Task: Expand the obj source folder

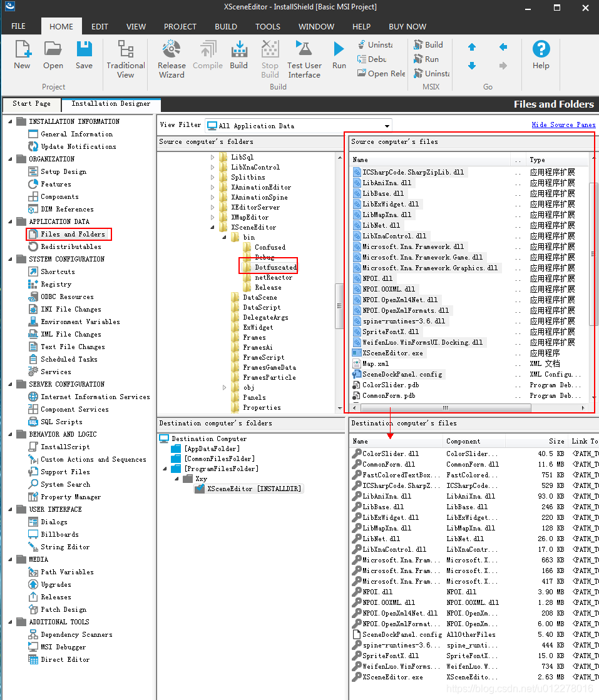Action: point(224,387)
